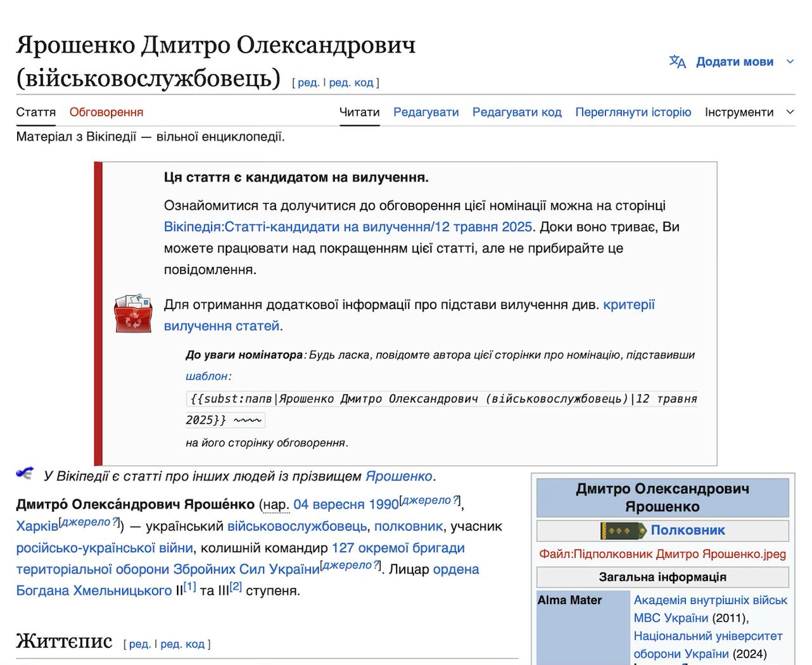Screen dimensions: 812x665
Task: Open Національний університет оборони України link
Action: pos(708,645)
